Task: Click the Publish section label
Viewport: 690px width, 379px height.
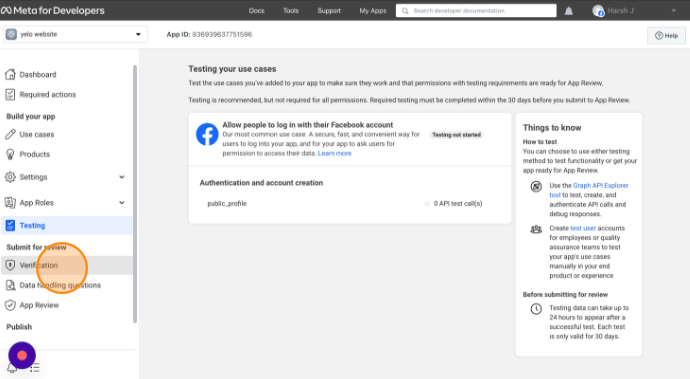Action: click(x=19, y=327)
